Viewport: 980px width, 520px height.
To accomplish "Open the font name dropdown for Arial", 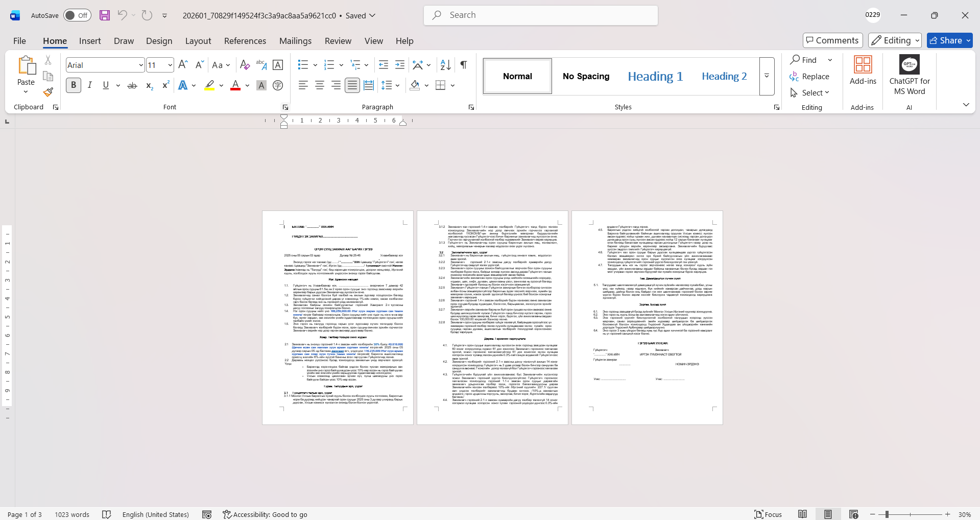I will pyautogui.click(x=141, y=65).
